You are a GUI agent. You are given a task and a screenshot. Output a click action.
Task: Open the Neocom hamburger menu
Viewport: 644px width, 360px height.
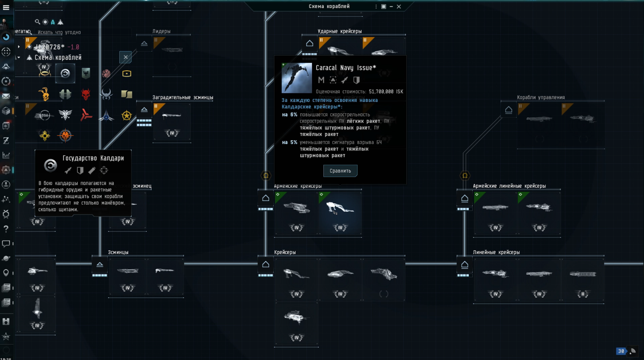(6, 7)
